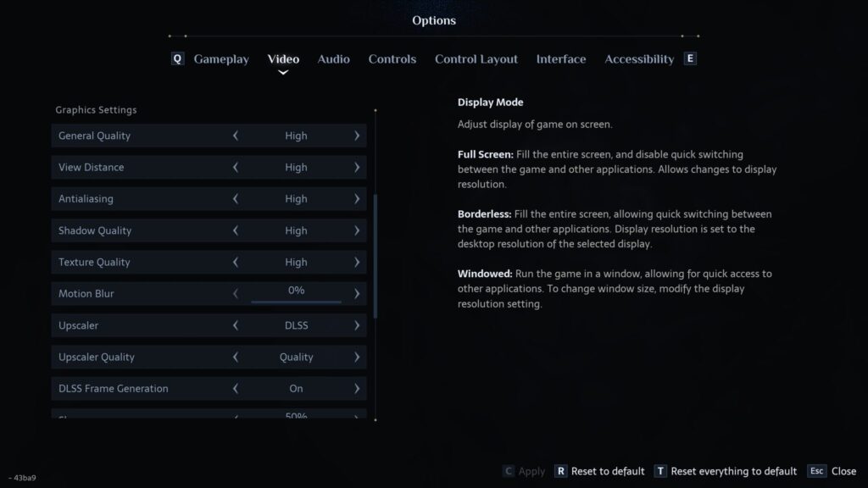
Task: Raise Texture Quality with right chevron
Action: point(357,263)
